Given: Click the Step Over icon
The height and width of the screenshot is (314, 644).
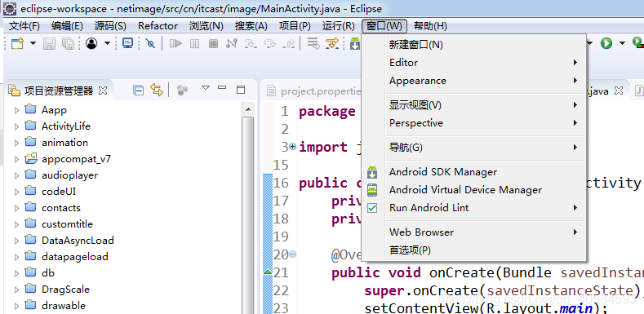Looking at the screenshot, I should tap(270, 43).
